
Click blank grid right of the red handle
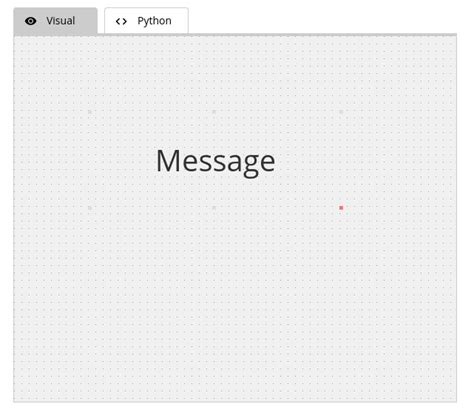point(400,208)
